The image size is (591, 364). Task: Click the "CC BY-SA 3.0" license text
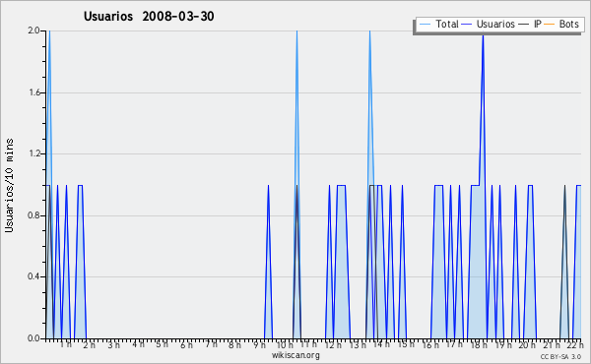coord(560,356)
